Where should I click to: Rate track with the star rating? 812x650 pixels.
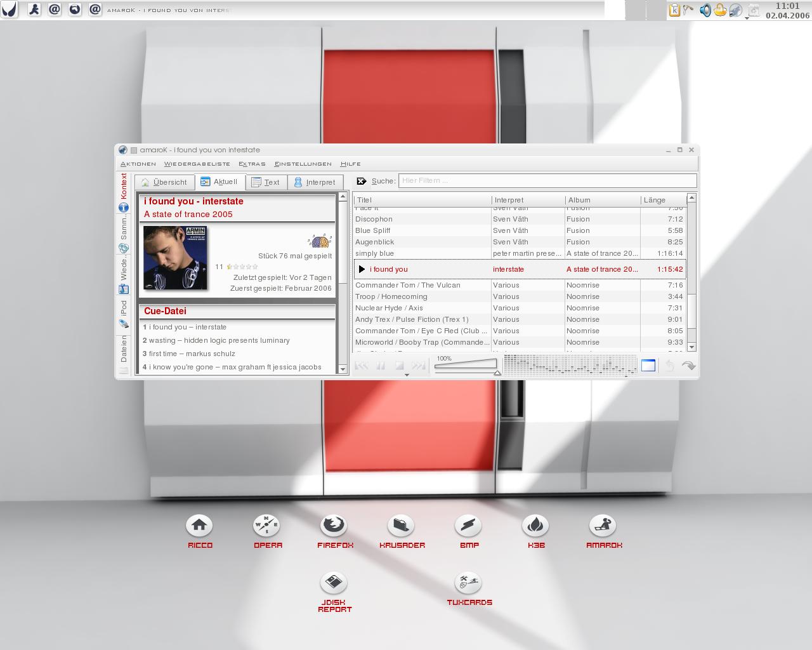(x=242, y=267)
